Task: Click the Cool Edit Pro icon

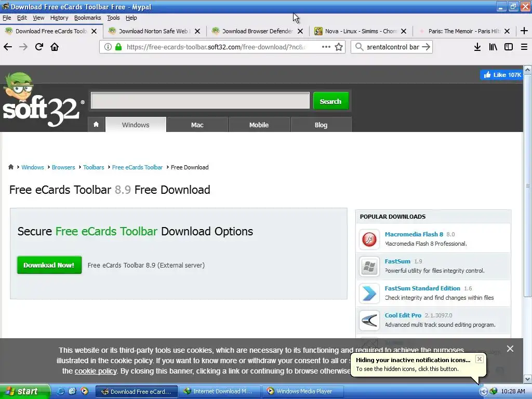Action: (x=369, y=320)
